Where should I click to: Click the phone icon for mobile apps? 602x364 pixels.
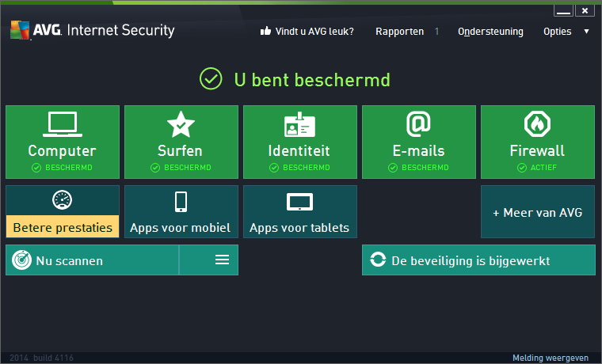[x=181, y=202]
